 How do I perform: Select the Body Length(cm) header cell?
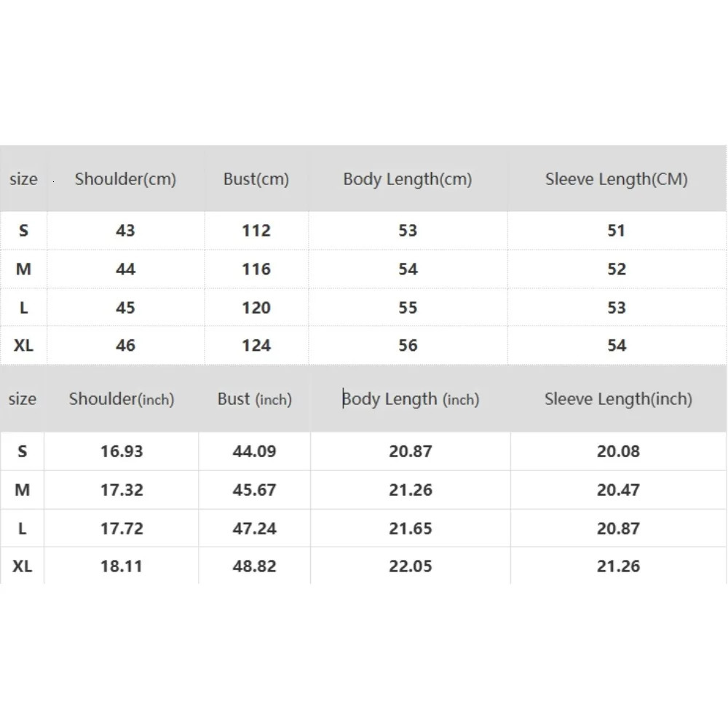[408, 179]
